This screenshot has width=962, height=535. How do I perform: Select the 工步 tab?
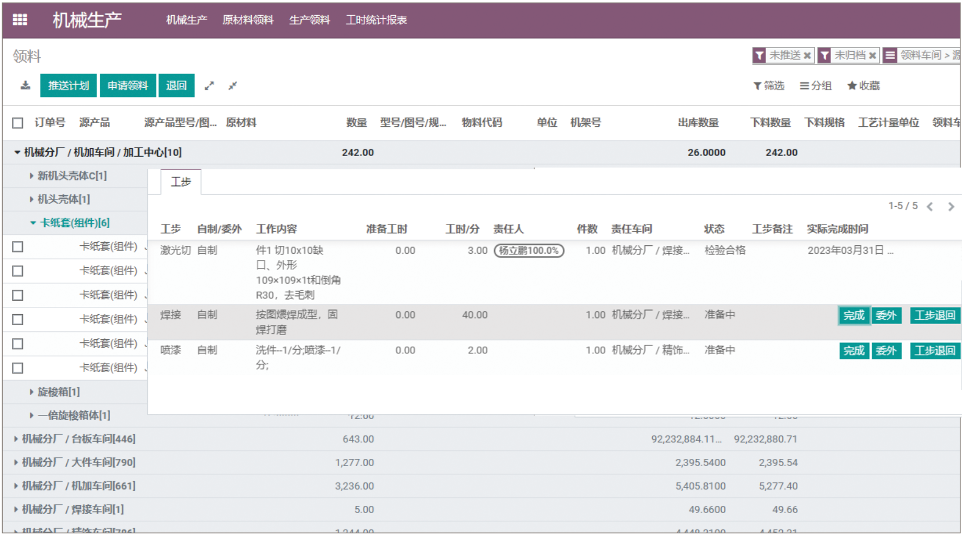click(x=180, y=182)
